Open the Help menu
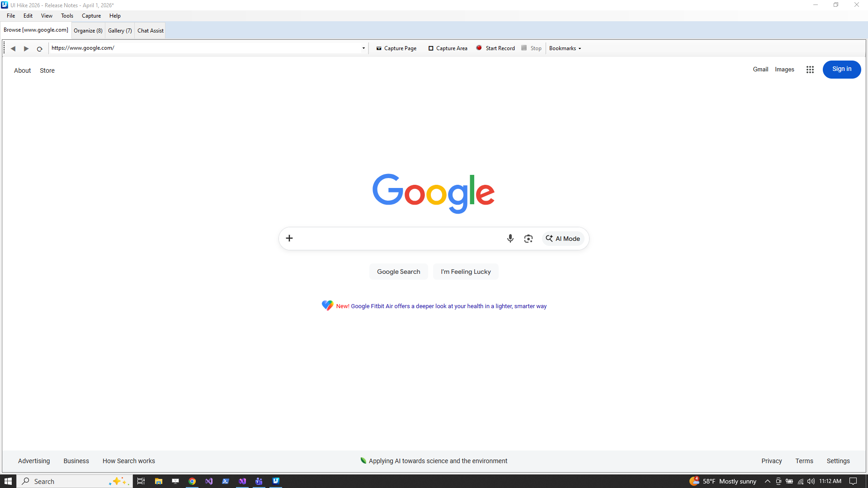Viewport: 868px width, 488px height. 115,16
